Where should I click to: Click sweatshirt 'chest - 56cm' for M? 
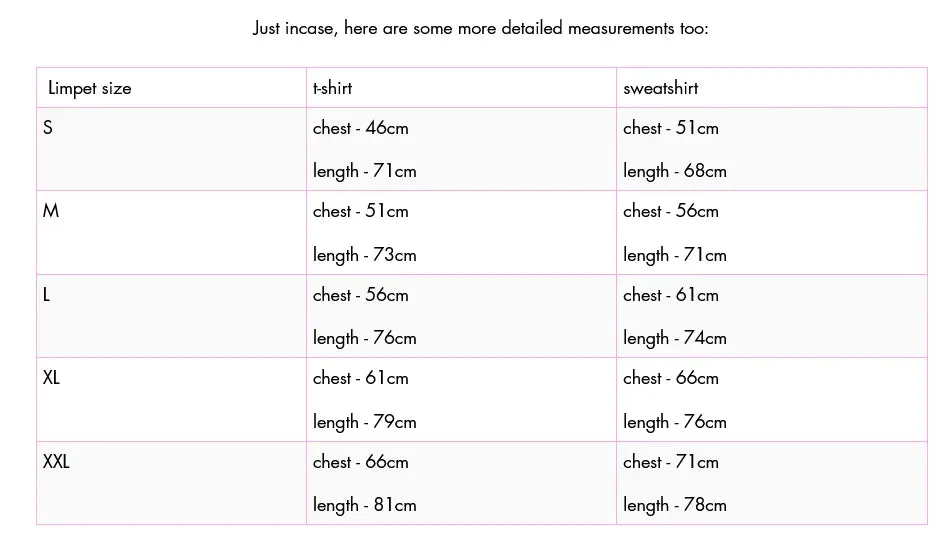coord(671,211)
